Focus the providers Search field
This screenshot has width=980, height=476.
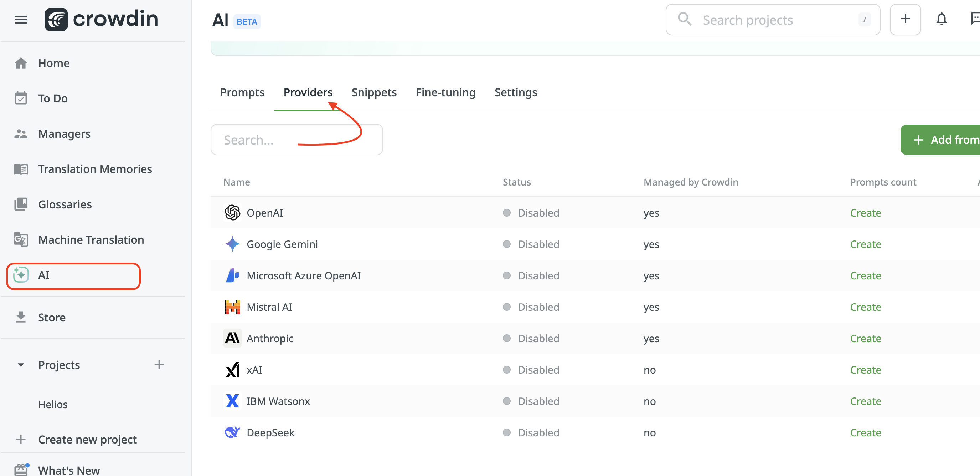coord(296,140)
